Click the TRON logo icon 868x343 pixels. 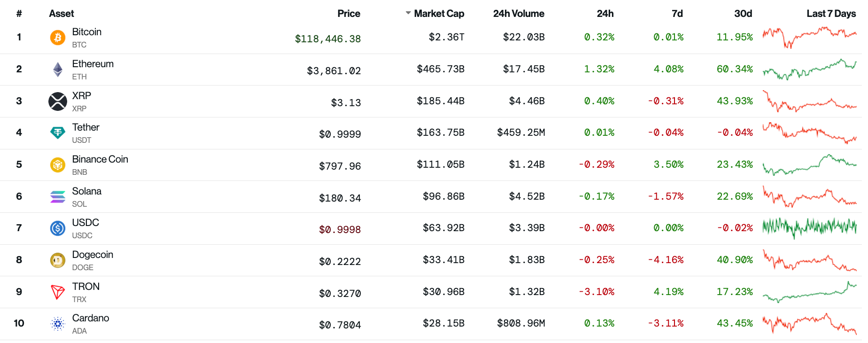(x=58, y=292)
